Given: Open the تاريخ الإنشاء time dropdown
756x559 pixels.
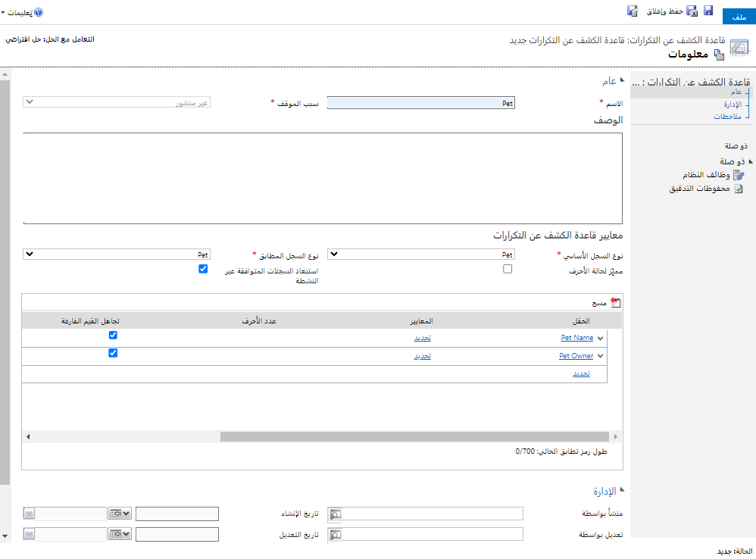Looking at the screenshot, I should pos(29,514).
